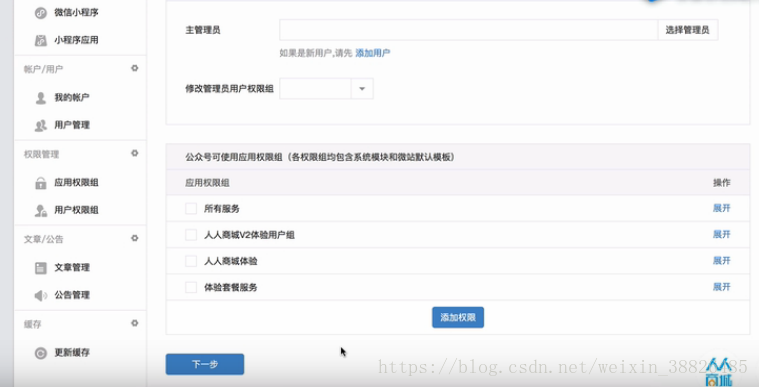The width and height of the screenshot is (759, 387).
Task: Click the 用户管理 users icon
Action: 41,125
